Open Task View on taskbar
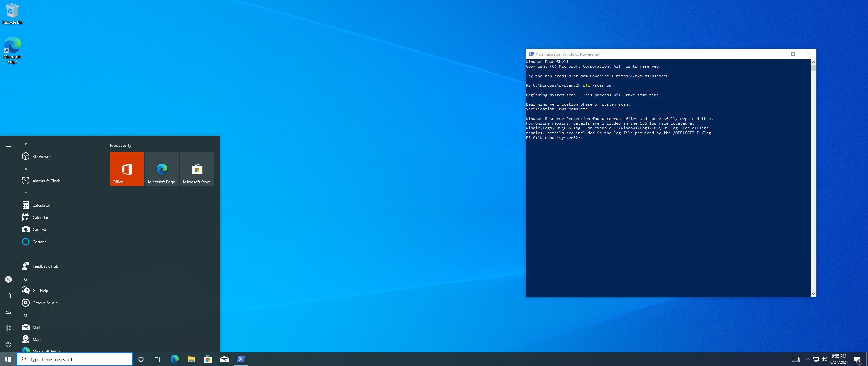The height and width of the screenshot is (366, 868). tap(157, 359)
